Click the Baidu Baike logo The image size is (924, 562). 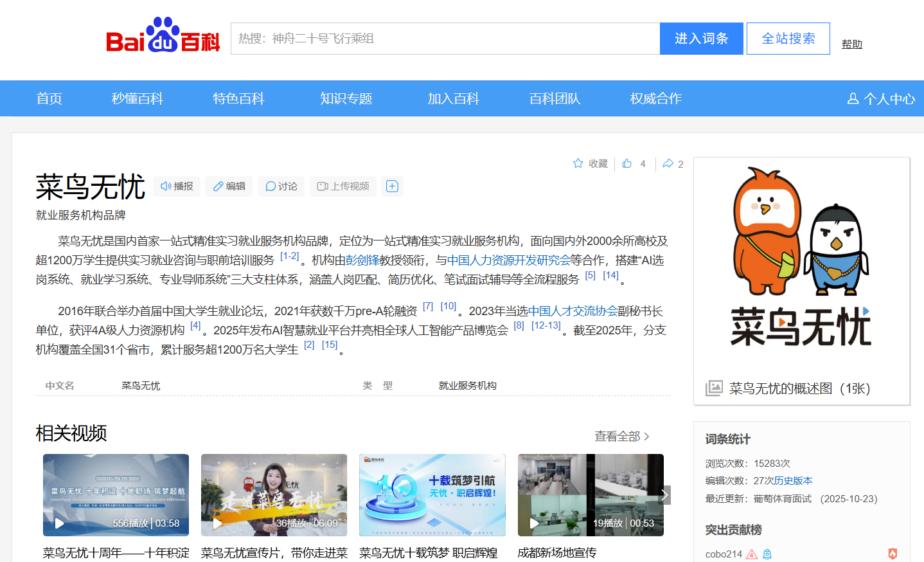163,37
